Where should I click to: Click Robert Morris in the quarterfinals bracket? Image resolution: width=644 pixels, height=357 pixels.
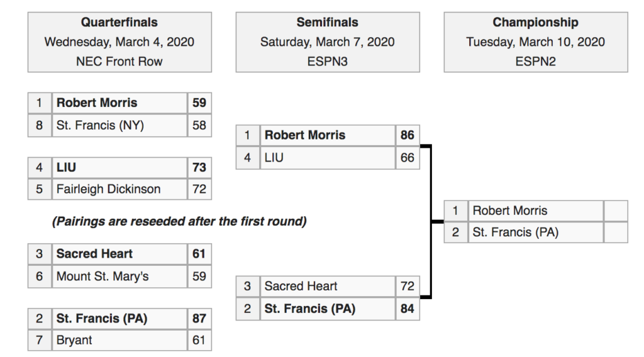pos(119,102)
